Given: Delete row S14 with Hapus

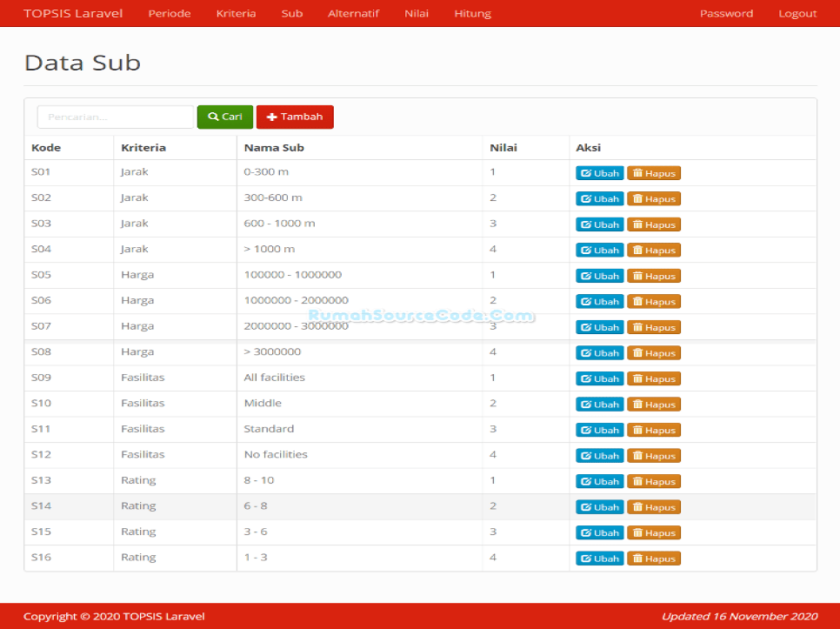Looking at the screenshot, I should [x=654, y=507].
